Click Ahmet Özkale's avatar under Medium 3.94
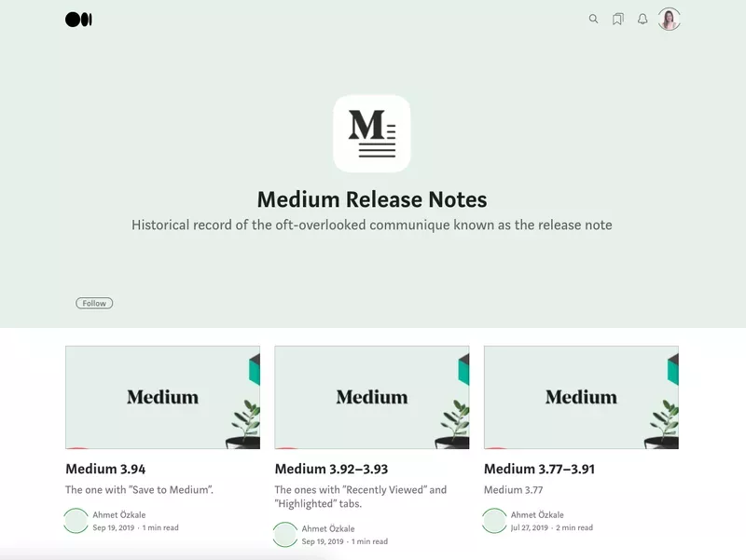Screen dimensions: 746x560 click(74, 520)
